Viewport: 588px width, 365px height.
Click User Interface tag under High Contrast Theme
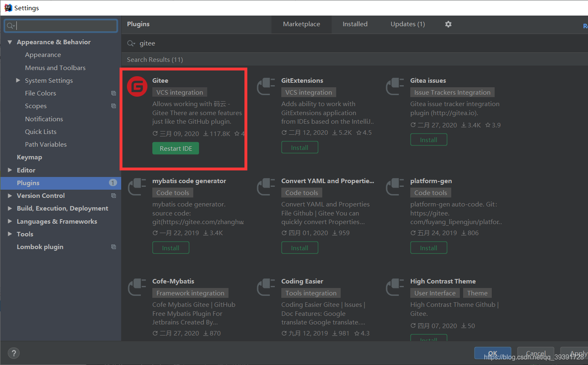pos(435,293)
